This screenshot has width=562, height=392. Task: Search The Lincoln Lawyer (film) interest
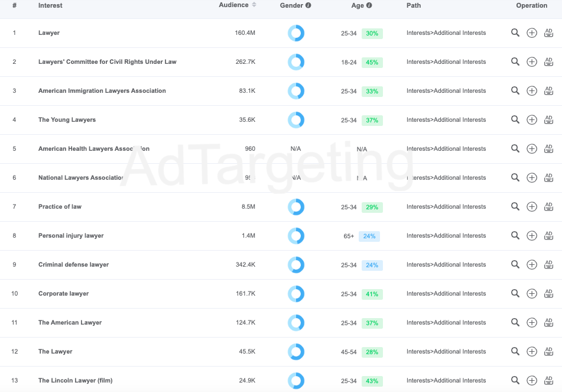coord(515,381)
